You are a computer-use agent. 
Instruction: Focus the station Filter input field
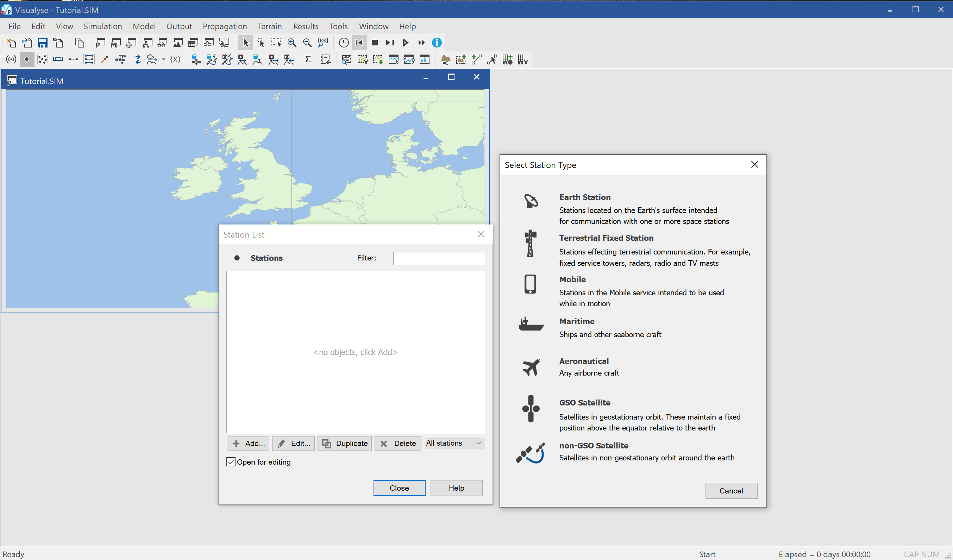click(x=439, y=258)
